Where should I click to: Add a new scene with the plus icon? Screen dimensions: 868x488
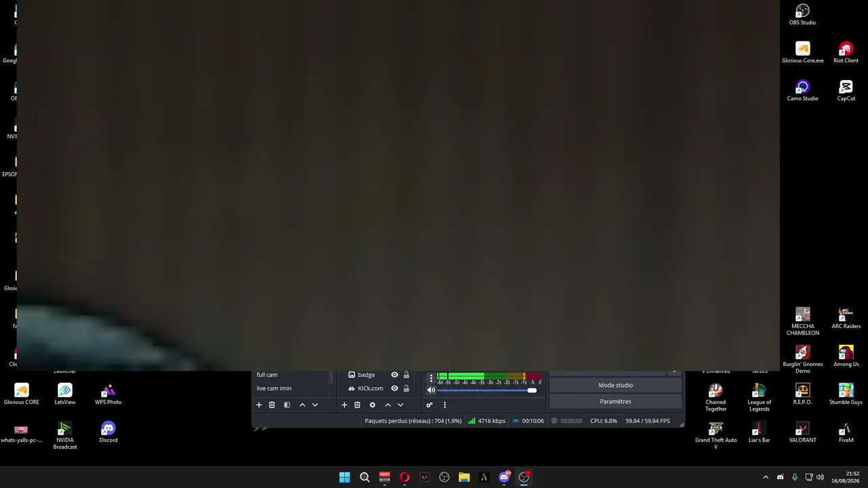point(258,405)
